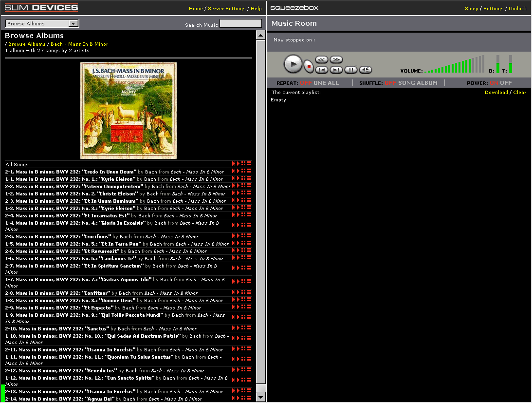
Task: Clear the current playlist
Action: coord(520,93)
